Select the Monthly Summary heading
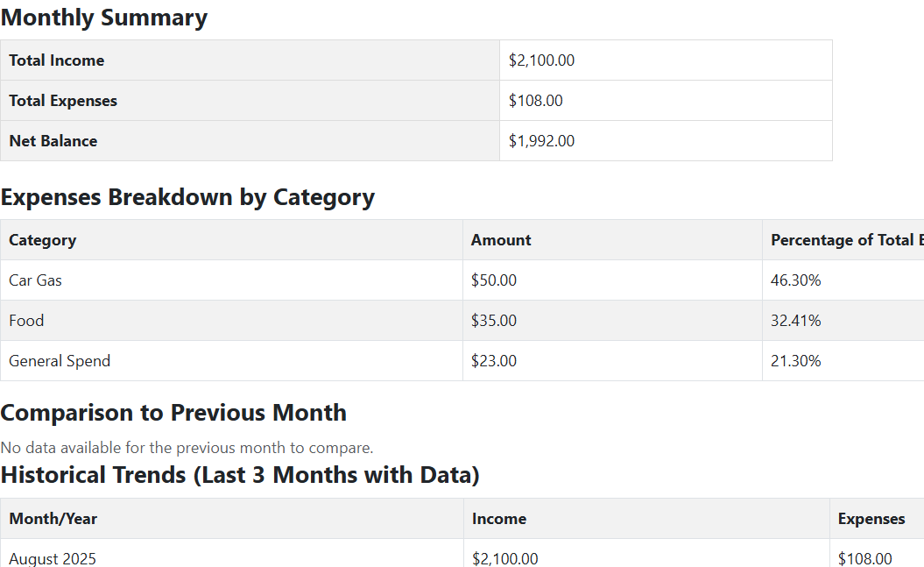The height and width of the screenshot is (567, 924). (x=103, y=18)
